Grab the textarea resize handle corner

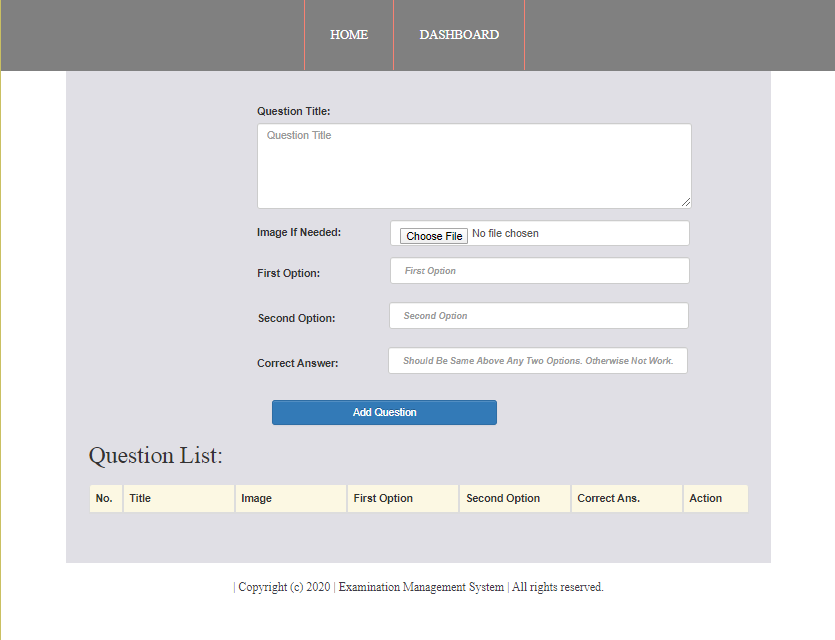[x=686, y=203]
